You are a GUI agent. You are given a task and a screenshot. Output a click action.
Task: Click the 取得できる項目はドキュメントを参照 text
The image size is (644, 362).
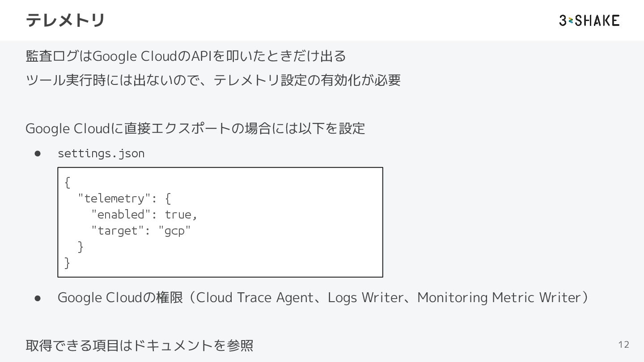point(140,345)
